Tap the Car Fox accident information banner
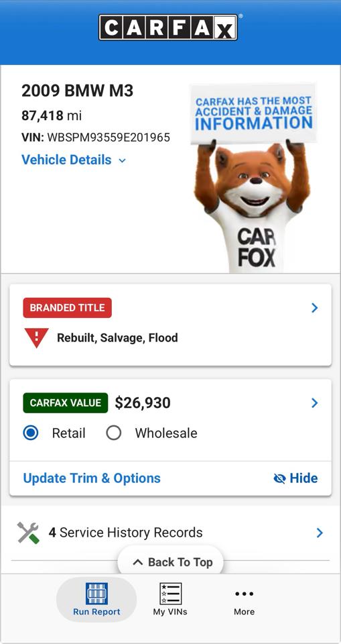The width and height of the screenshot is (341, 644). (253, 176)
